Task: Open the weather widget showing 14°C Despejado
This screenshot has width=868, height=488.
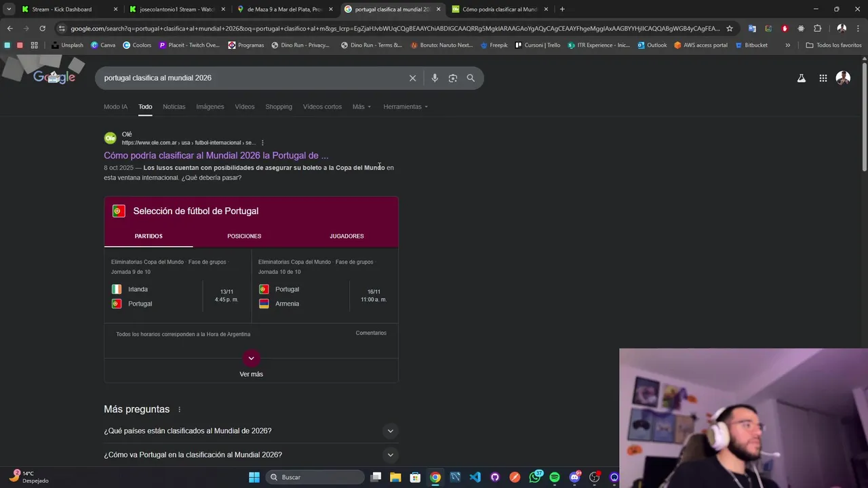Action: click(29, 477)
